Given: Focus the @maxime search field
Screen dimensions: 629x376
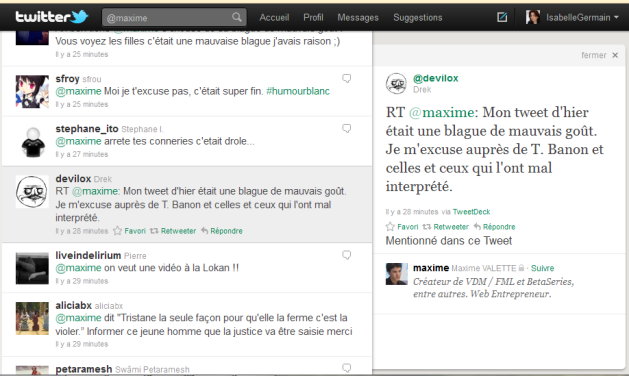Looking at the screenshot, I should 174,17.
